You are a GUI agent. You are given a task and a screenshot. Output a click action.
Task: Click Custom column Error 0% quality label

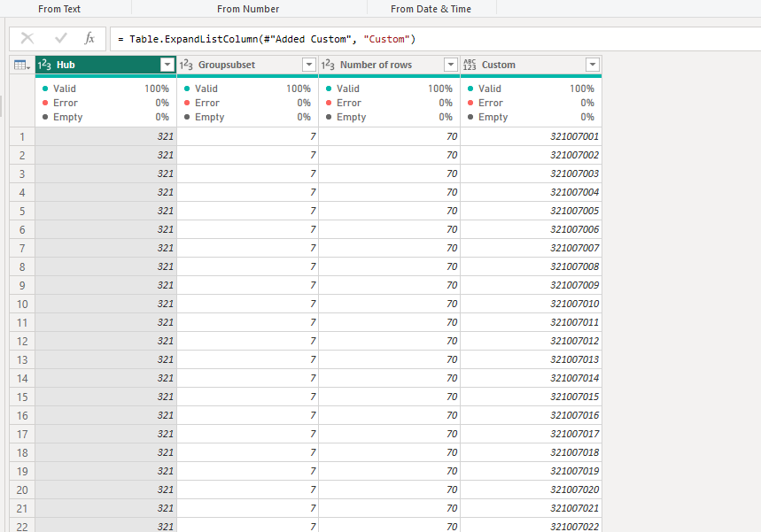531,103
